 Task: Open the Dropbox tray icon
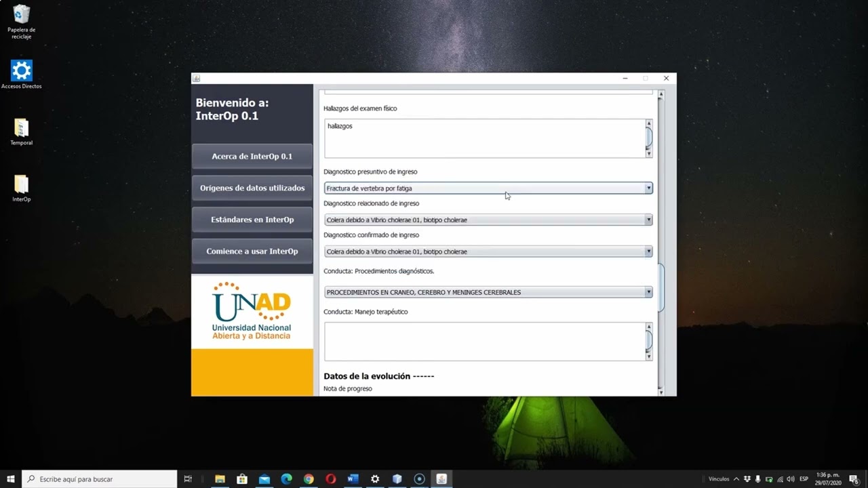747,479
